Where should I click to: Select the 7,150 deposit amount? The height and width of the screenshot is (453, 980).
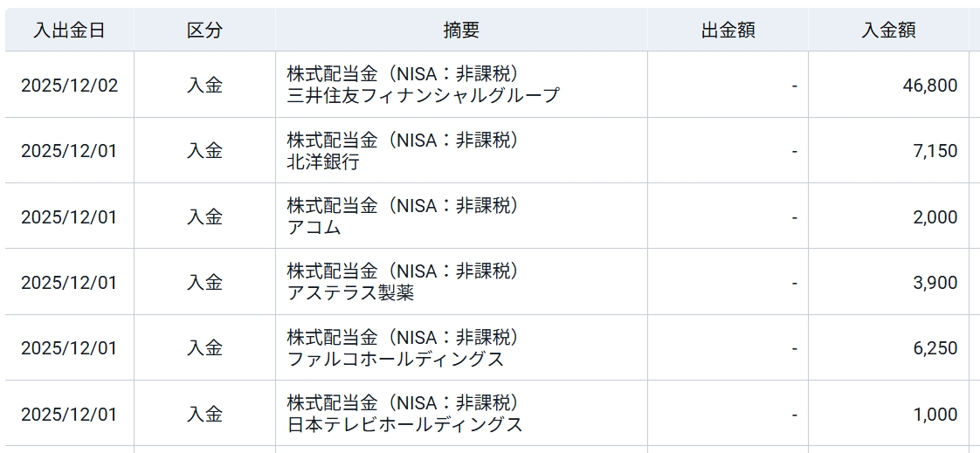(x=935, y=151)
